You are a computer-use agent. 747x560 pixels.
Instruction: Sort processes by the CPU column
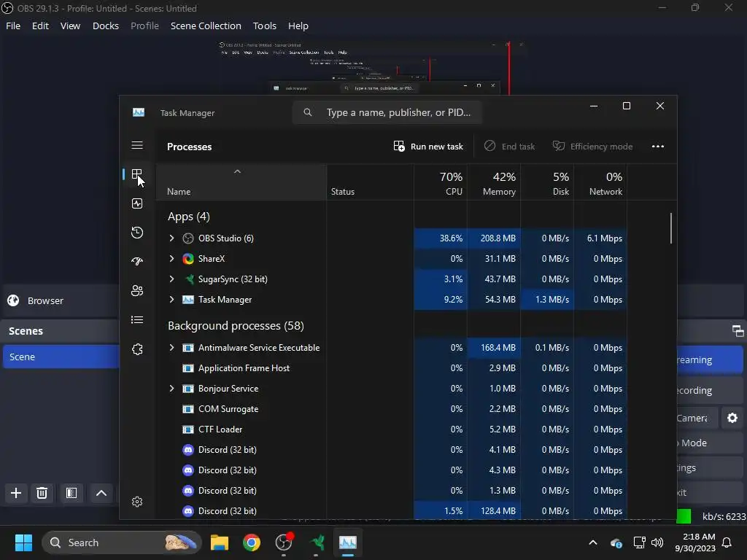point(441,183)
